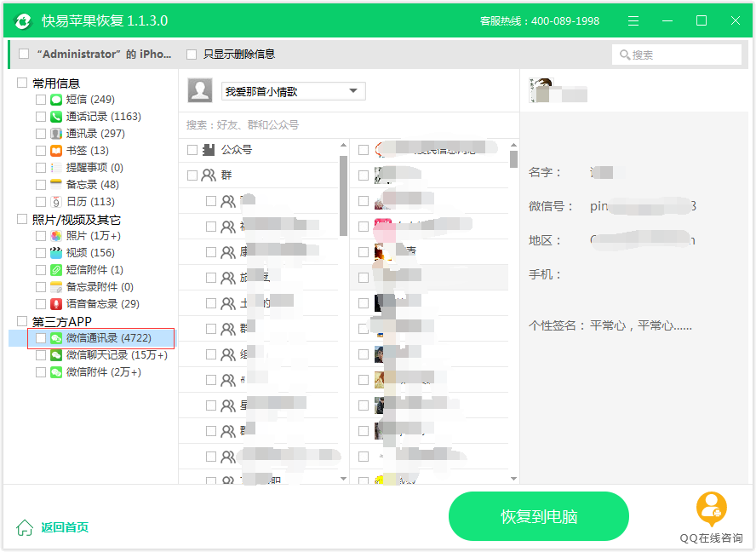Click the voice memo icon next to 语音备忘录
The image size is (756, 552).
(56, 304)
